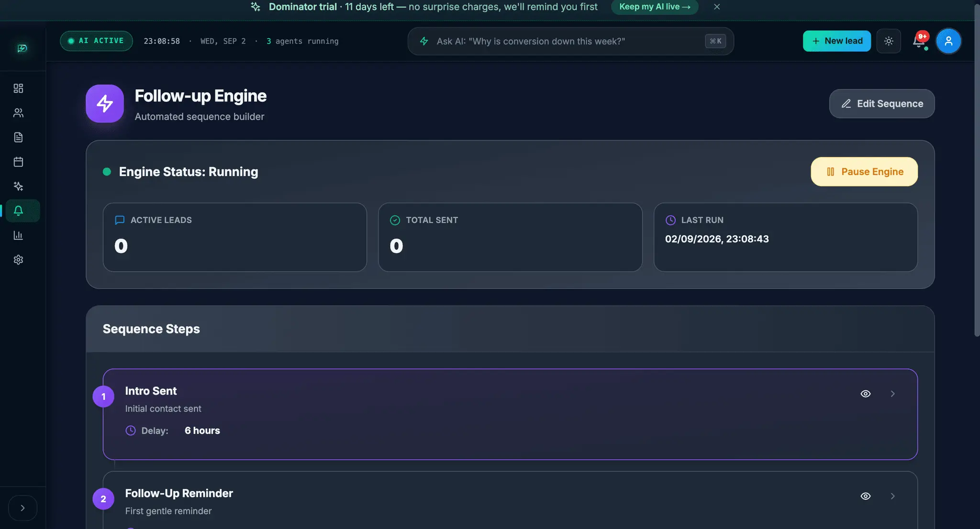Toggle eye preview on Intro Sent step
The width and height of the screenshot is (980, 529).
pyautogui.click(x=866, y=394)
